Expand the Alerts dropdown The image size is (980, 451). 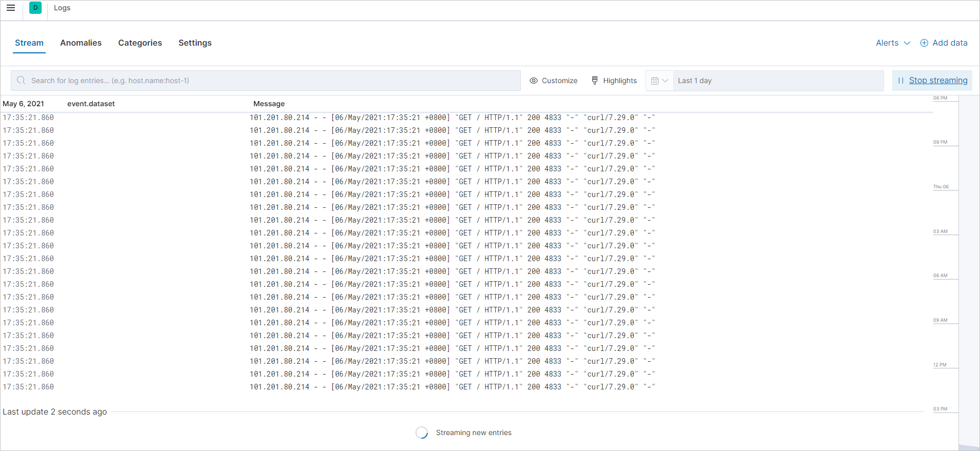pyautogui.click(x=893, y=43)
